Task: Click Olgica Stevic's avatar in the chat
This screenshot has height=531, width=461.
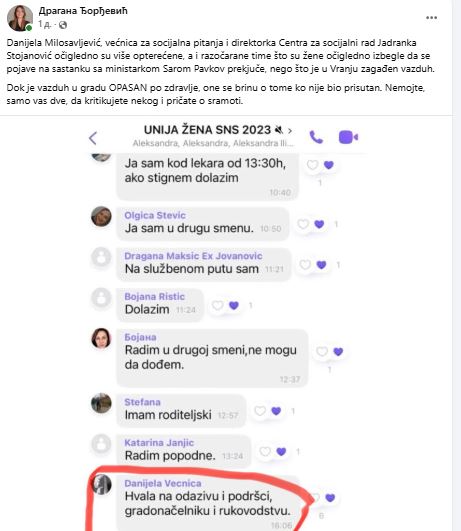Action: [x=101, y=216]
